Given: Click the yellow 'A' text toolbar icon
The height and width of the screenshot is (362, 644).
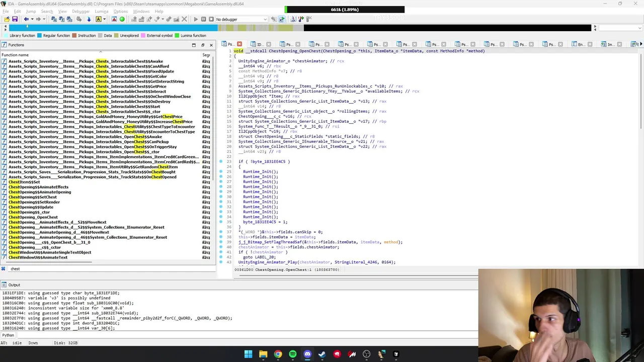Looking at the screenshot, I should (x=98, y=19).
